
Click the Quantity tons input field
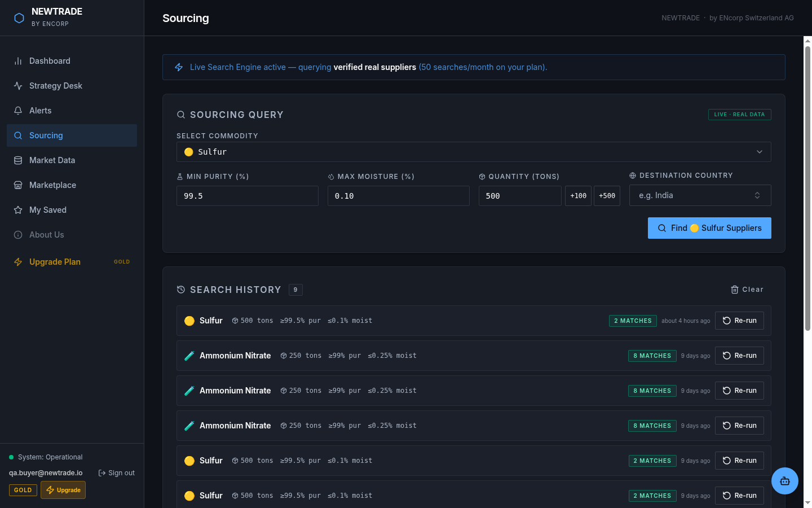tap(520, 196)
